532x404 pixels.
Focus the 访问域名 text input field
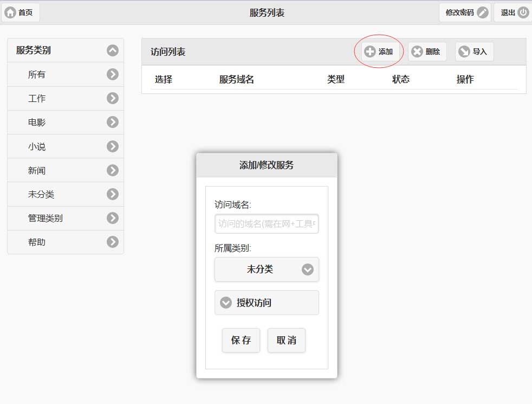coord(267,223)
